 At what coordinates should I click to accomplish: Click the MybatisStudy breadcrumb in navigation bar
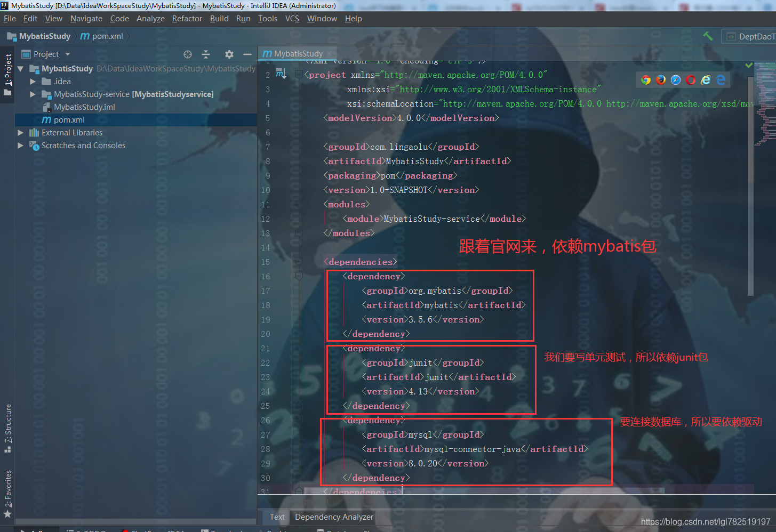click(x=39, y=36)
